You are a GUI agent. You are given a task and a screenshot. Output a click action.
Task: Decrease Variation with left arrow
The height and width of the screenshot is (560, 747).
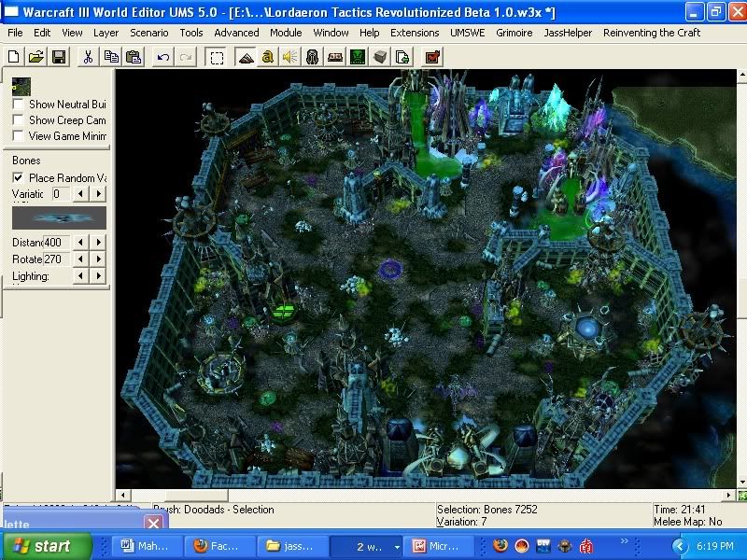pyautogui.click(x=80, y=194)
